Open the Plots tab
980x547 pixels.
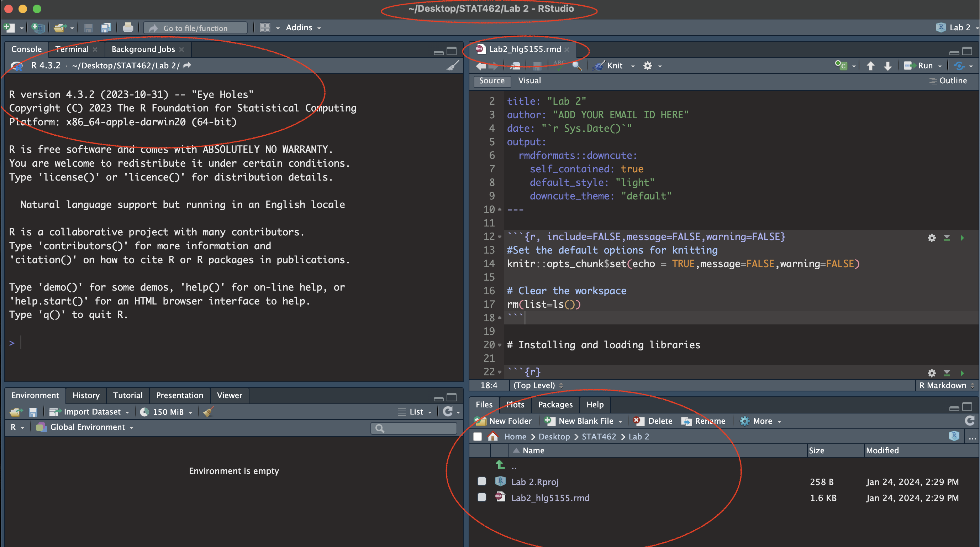click(515, 404)
